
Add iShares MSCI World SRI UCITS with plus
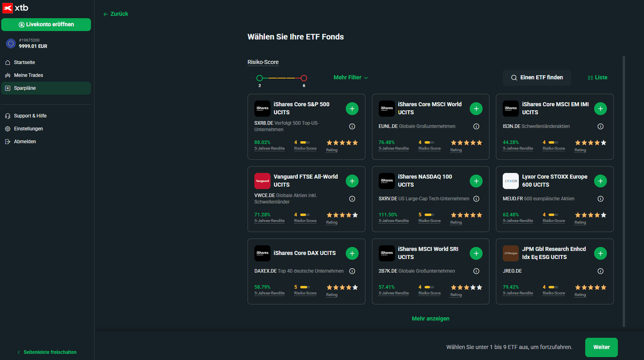(476, 253)
